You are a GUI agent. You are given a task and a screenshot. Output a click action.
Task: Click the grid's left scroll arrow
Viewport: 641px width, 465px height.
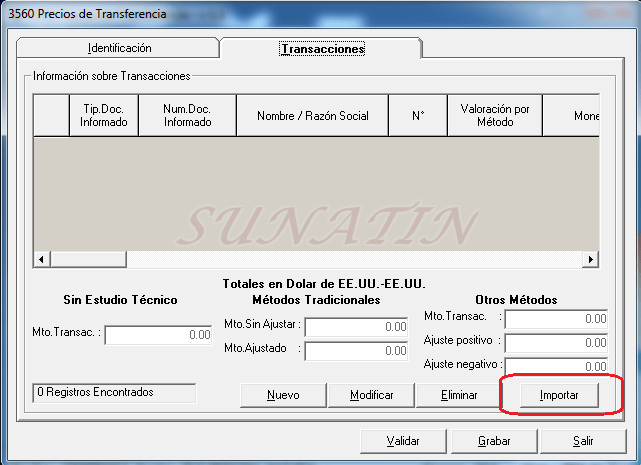[x=41, y=259]
